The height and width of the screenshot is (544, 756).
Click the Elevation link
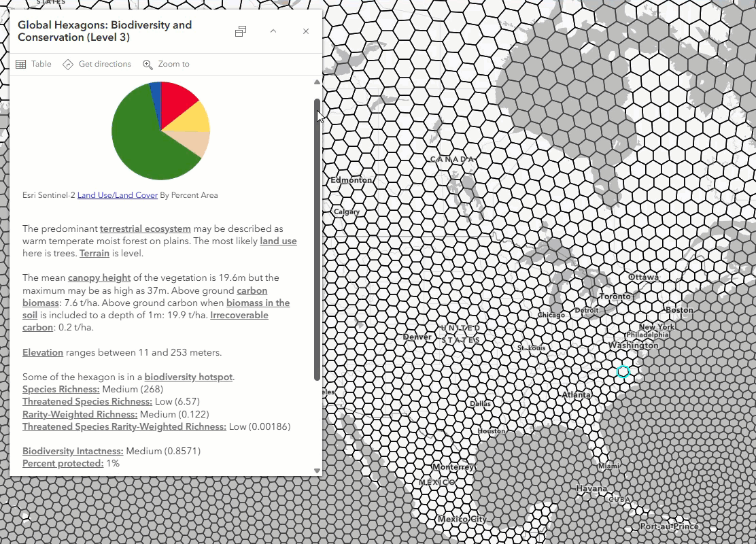(x=42, y=352)
